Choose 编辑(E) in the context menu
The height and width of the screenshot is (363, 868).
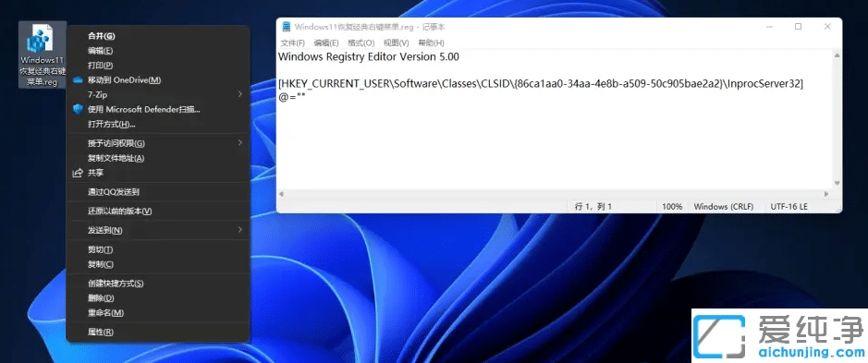(x=158, y=51)
